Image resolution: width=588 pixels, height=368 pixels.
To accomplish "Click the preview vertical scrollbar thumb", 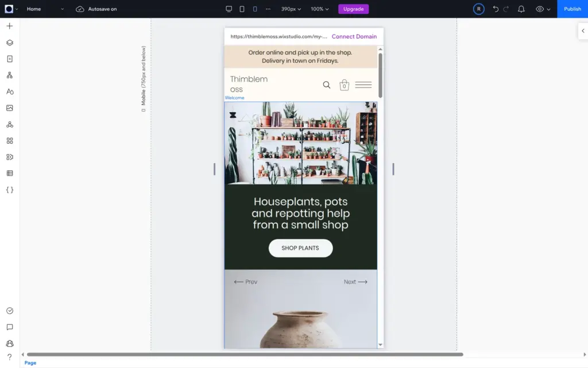I will pos(380,75).
